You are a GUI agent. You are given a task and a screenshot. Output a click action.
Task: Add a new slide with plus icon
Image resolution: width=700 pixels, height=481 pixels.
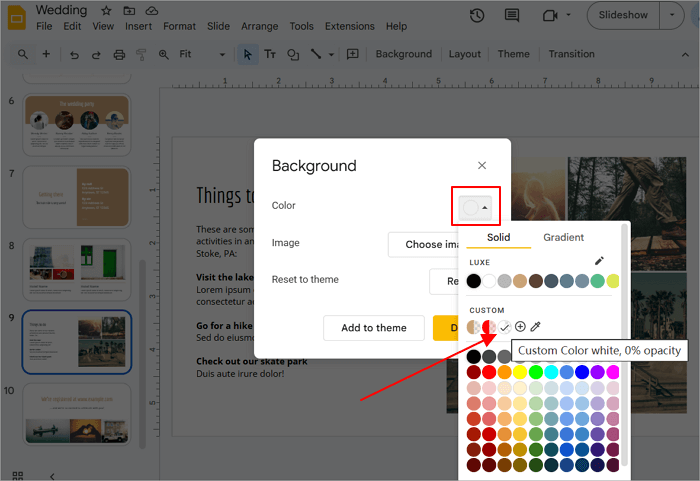(46, 54)
